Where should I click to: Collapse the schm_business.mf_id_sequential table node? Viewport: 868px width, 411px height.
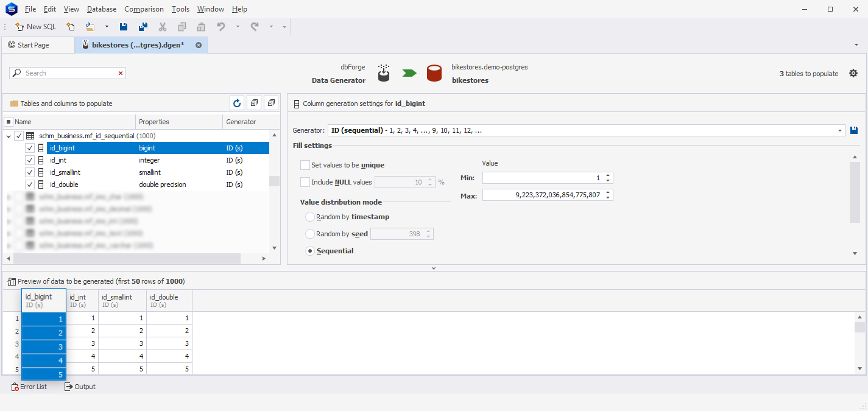click(9, 136)
